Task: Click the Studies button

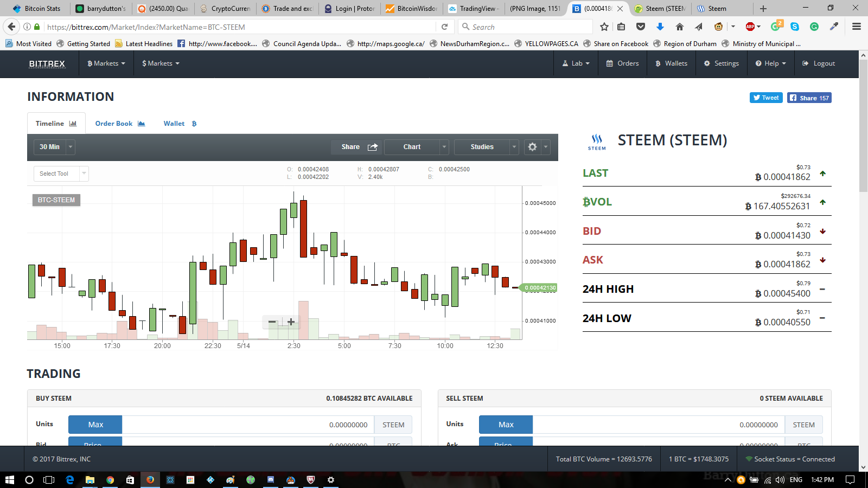Action: 482,147
